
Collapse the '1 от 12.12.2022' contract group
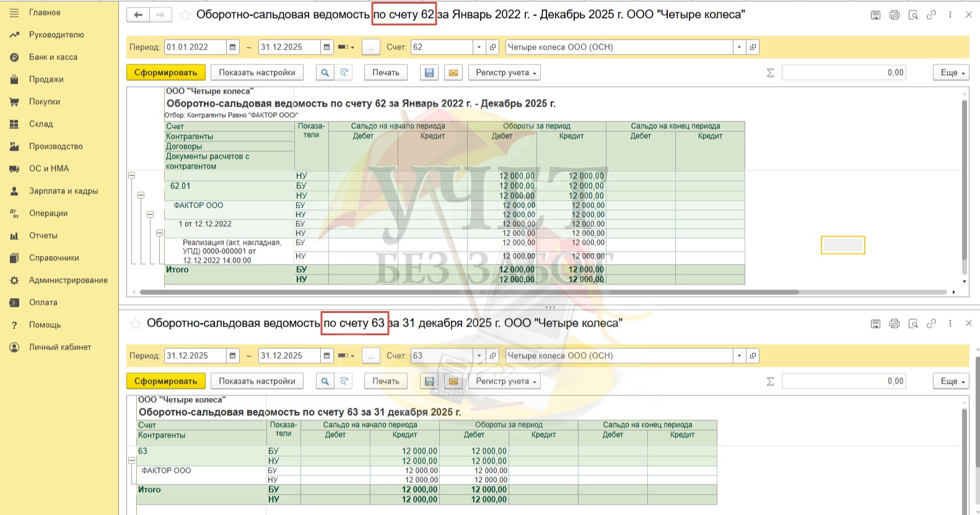pyautogui.click(x=159, y=233)
